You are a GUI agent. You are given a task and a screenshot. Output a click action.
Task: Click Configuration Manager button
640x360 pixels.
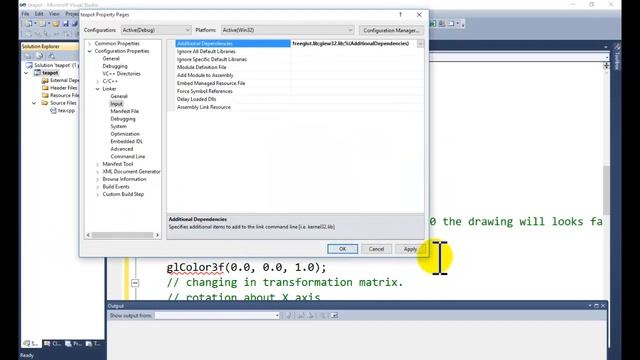391,30
